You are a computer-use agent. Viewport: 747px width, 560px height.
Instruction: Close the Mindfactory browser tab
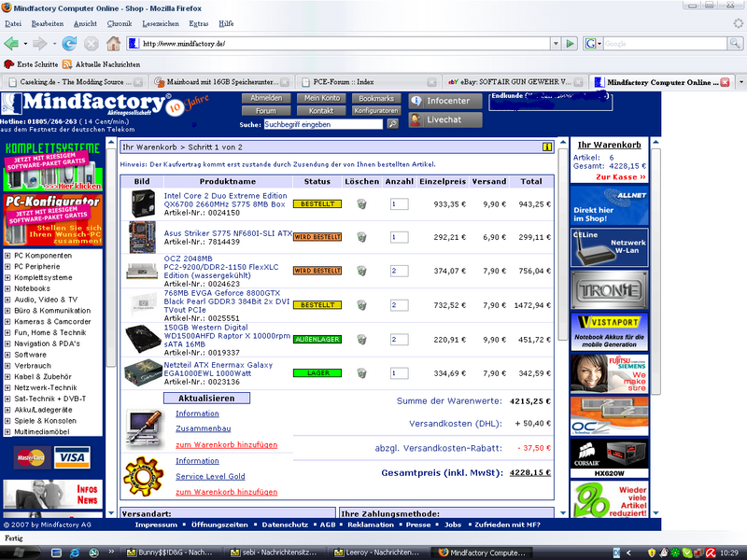coord(726,82)
